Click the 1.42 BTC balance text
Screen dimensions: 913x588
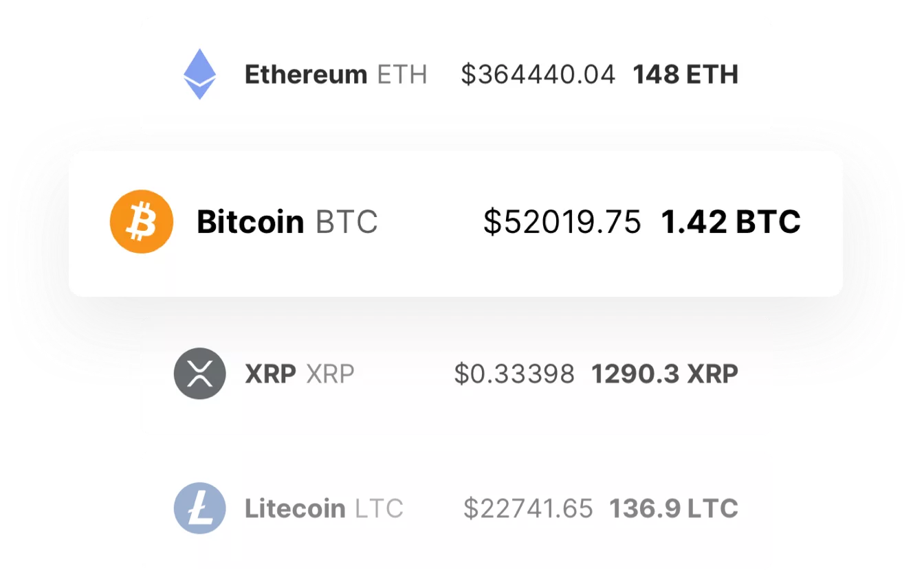(x=731, y=222)
